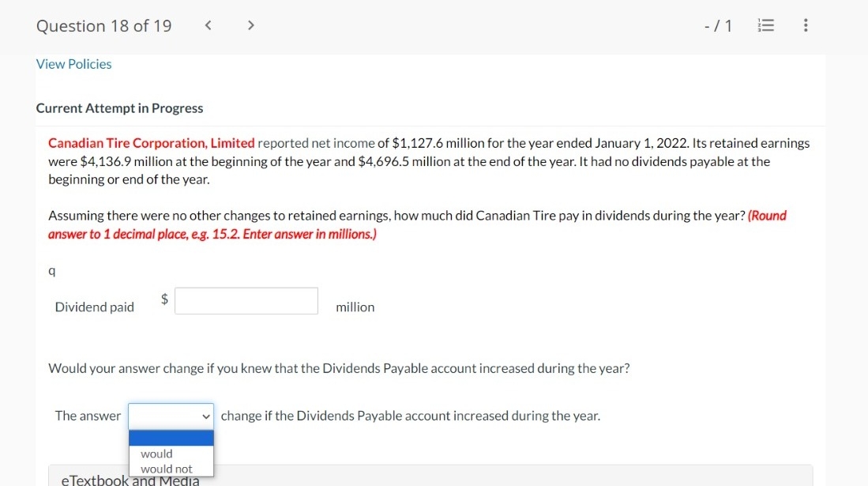Open the answer dropdown chevron

pyautogui.click(x=205, y=416)
